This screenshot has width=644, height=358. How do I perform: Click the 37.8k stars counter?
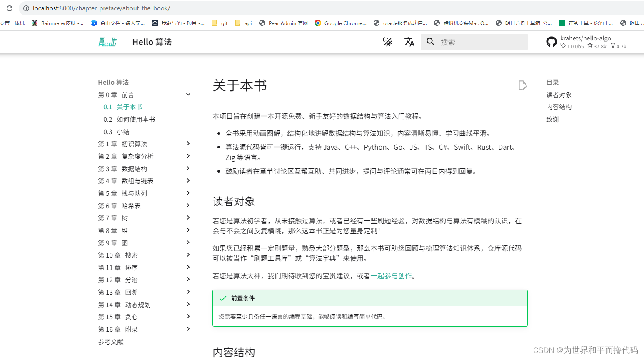tap(597, 46)
